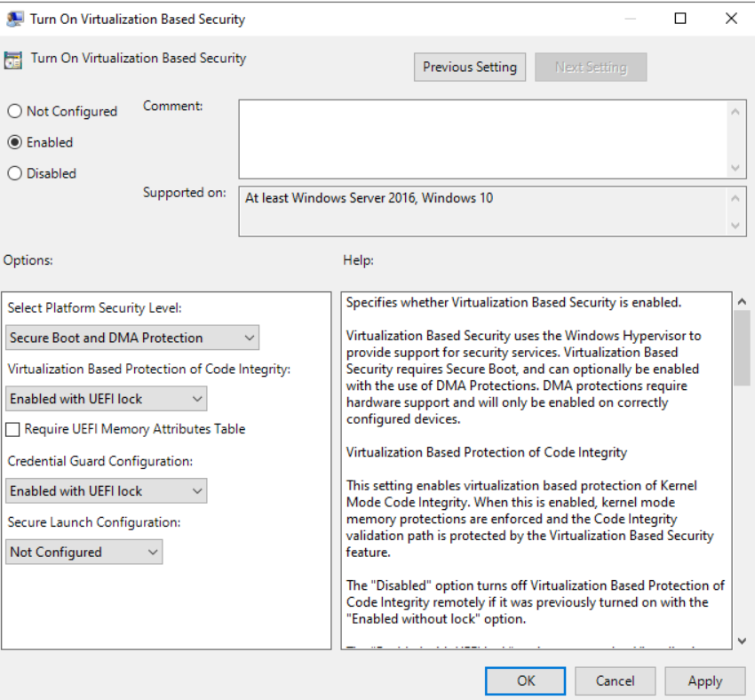Click the policy setting icon beside the heading

click(13, 60)
